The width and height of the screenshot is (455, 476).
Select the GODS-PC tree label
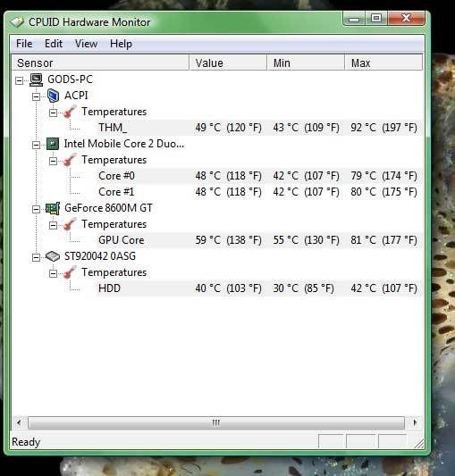point(70,79)
